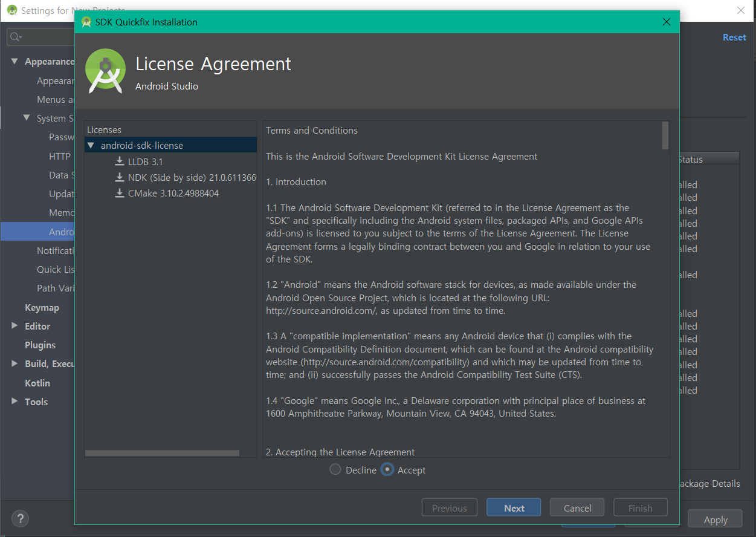Screen dimensions: 756x537
Task: Click the disabled Finish button
Action: [x=641, y=508]
